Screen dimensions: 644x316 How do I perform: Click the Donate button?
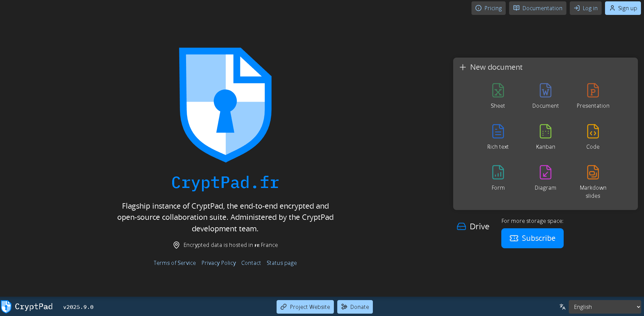click(x=355, y=307)
